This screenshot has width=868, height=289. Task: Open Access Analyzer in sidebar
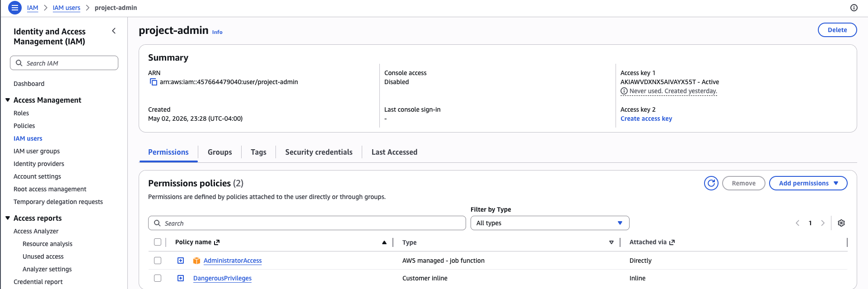(x=36, y=231)
